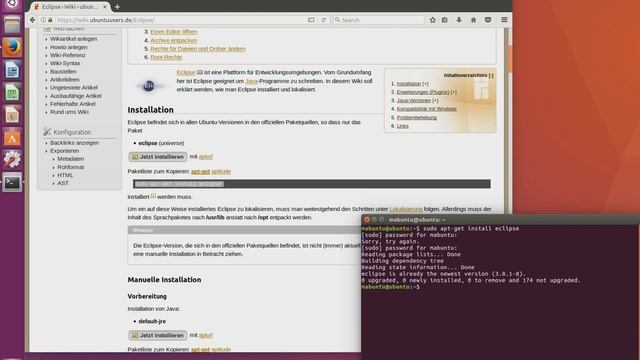The image size is (640, 360).
Task: Open Ausbaufähige Artikel sidebar link
Action: point(76,96)
